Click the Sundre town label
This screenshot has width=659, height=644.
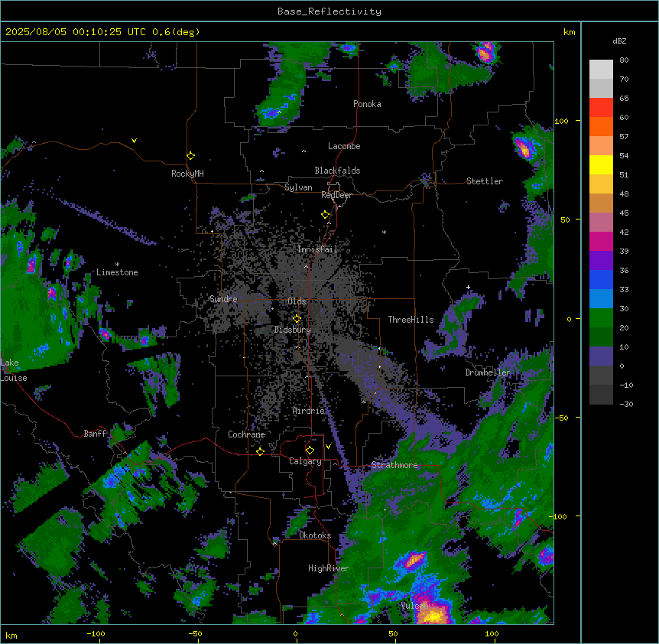[223, 299]
